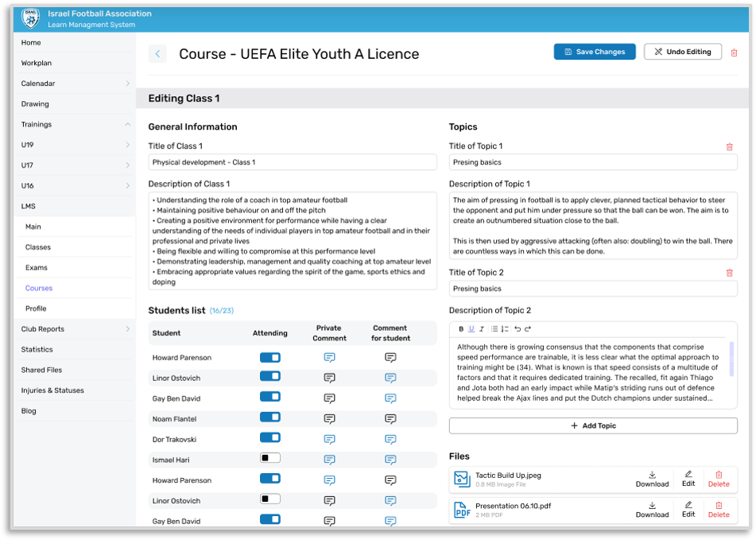Open Dor Trakovski's comment for student
This screenshot has width=756, height=540.
tap(390, 439)
